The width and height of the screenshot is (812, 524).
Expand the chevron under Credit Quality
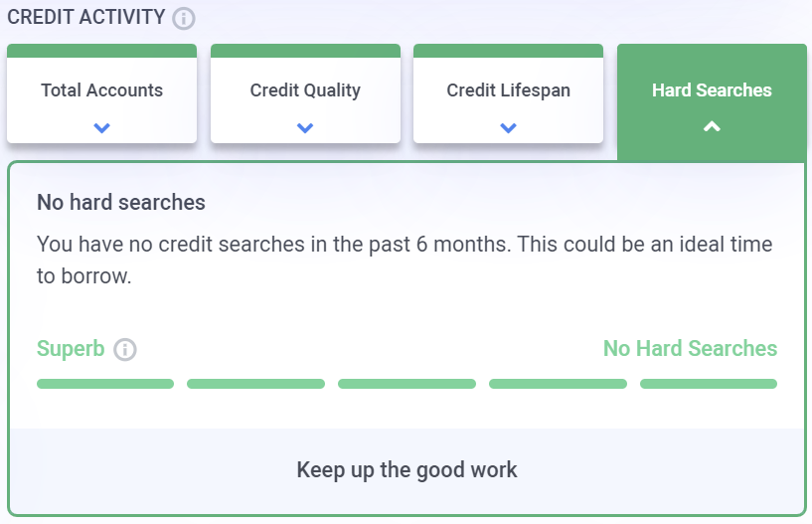click(305, 127)
